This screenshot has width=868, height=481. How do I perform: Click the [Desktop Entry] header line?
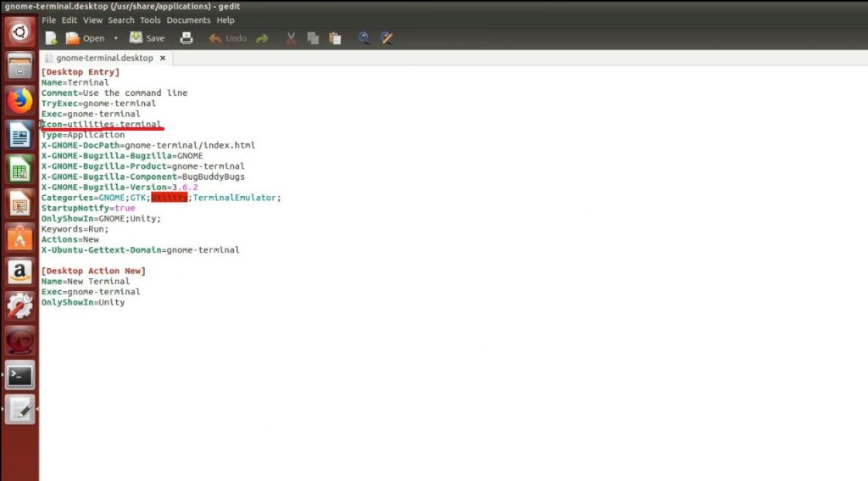tap(81, 72)
